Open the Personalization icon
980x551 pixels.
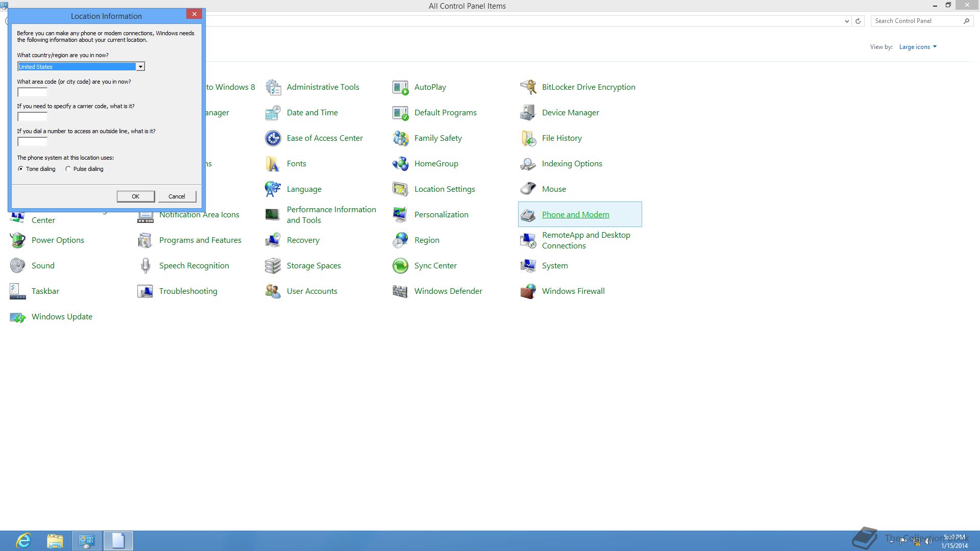click(x=401, y=215)
